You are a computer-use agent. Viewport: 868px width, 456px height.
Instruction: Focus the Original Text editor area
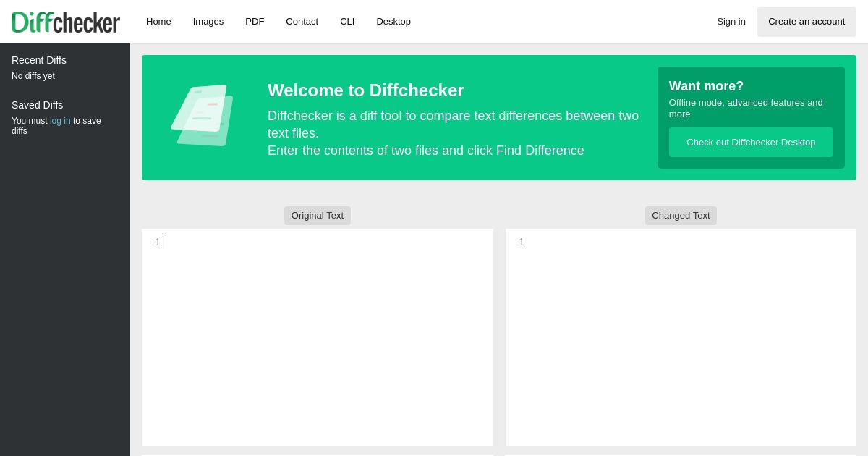pyautogui.click(x=318, y=337)
